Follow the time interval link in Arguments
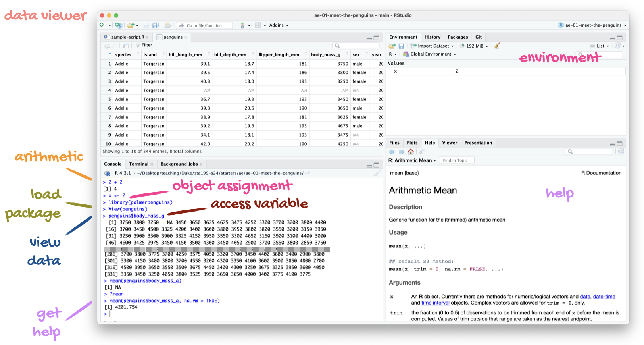The width and height of the screenshot is (644, 345). pyautogui.click(x=435, y=303)
